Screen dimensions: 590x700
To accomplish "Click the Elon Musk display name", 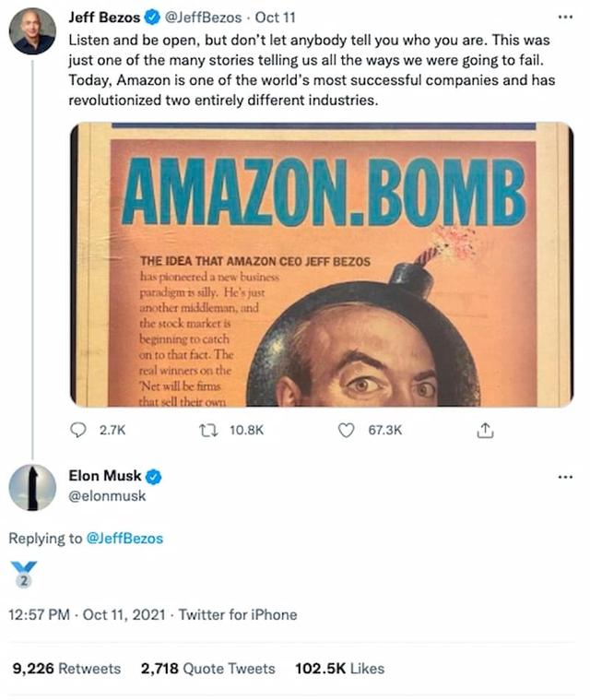I will pyautogui.click(x=105, y=476).
